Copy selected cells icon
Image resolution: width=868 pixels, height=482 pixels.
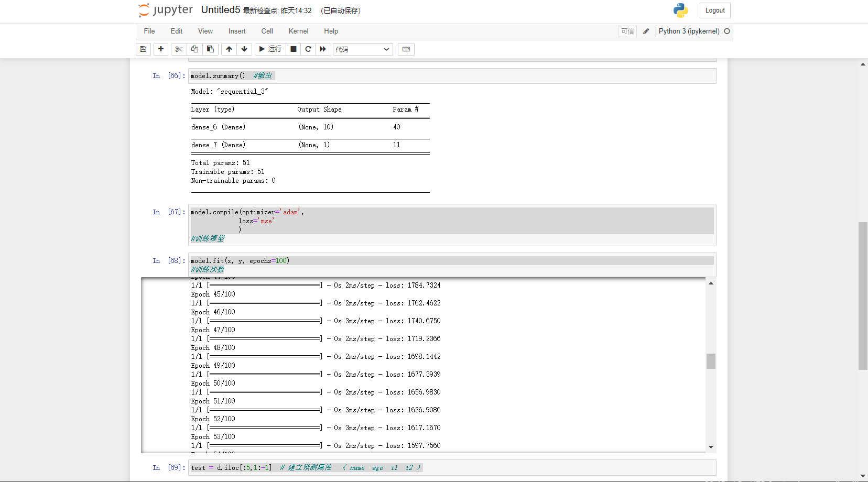(x=194, y=49)
